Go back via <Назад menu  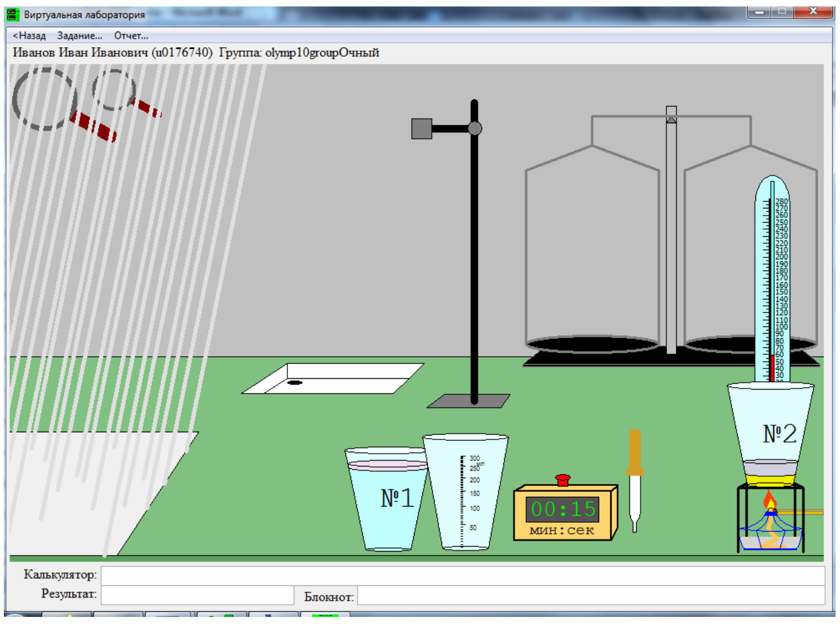29,35
